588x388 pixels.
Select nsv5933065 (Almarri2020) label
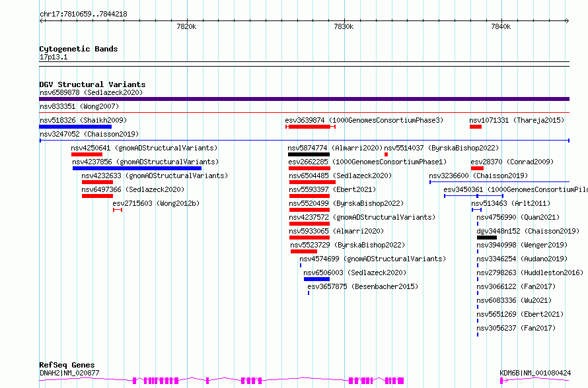[336, 231]
